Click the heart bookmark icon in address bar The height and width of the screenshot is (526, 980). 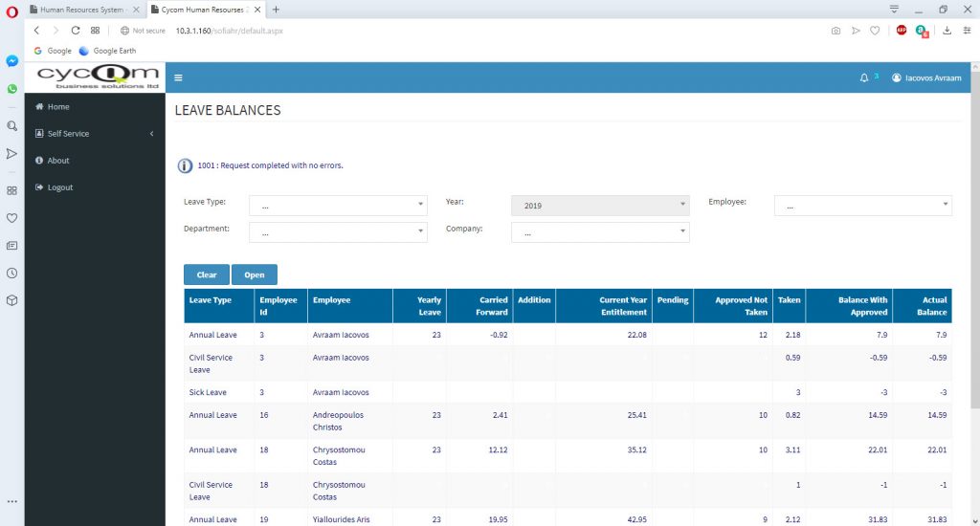point(875,30)
